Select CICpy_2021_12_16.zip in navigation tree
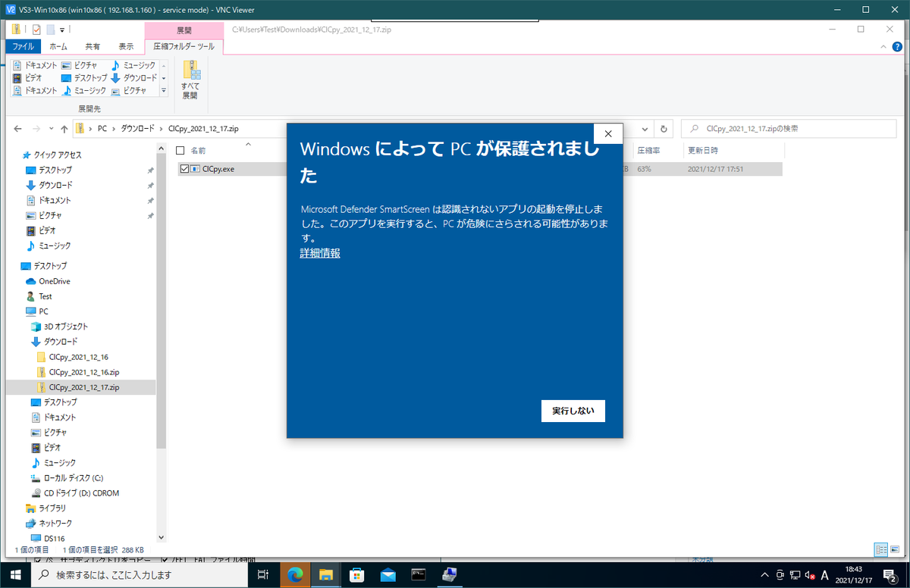Image resolution: width=910 pixels, height=588 pixels. [x=83, y=372]
